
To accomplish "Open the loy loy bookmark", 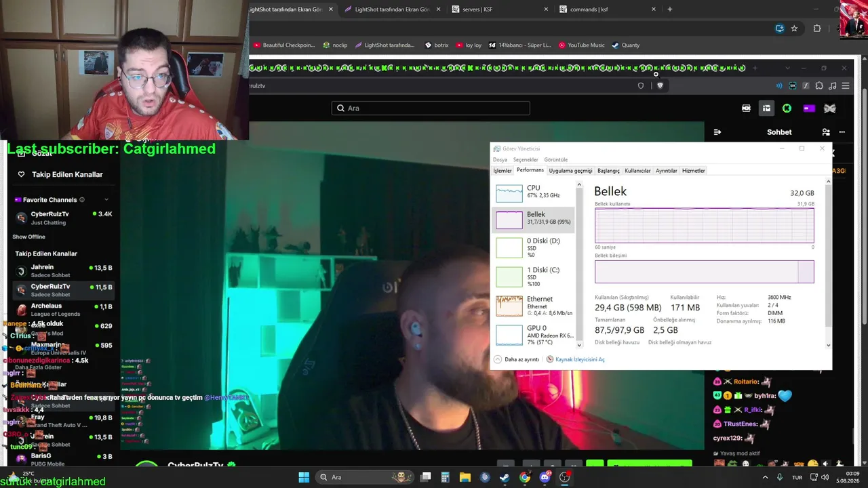I will pos(469,45).
